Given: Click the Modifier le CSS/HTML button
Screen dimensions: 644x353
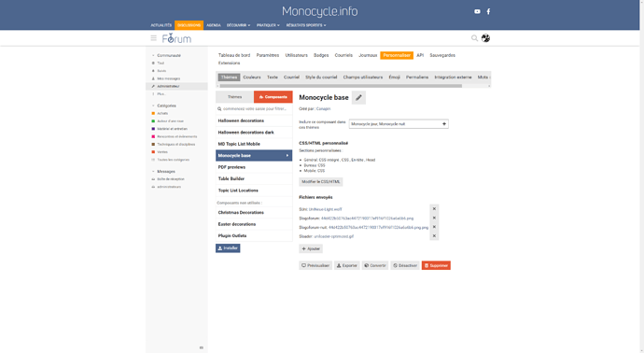Looking at the screenshot, I should (x=321, y=182).
